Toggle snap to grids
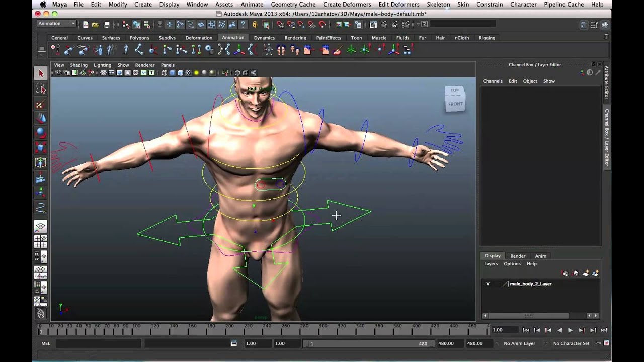This screenshot has width=644, height=362. [x=280, y=24]
